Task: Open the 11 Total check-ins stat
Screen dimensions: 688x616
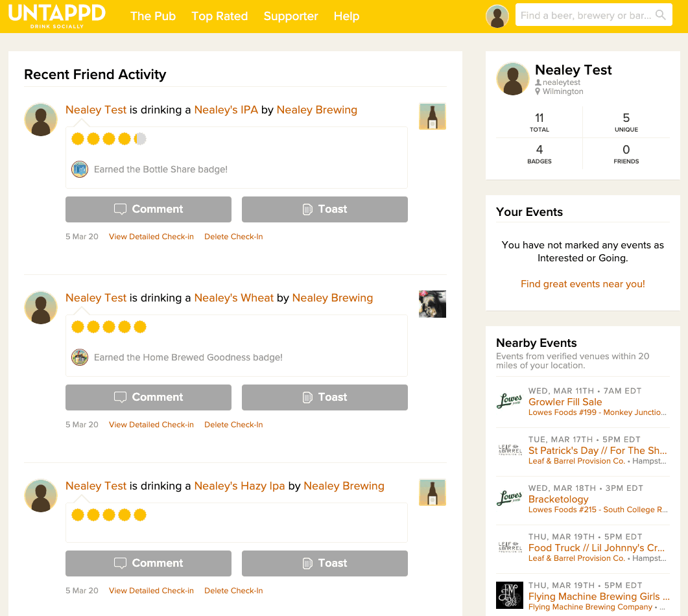Action: (540, 123)
